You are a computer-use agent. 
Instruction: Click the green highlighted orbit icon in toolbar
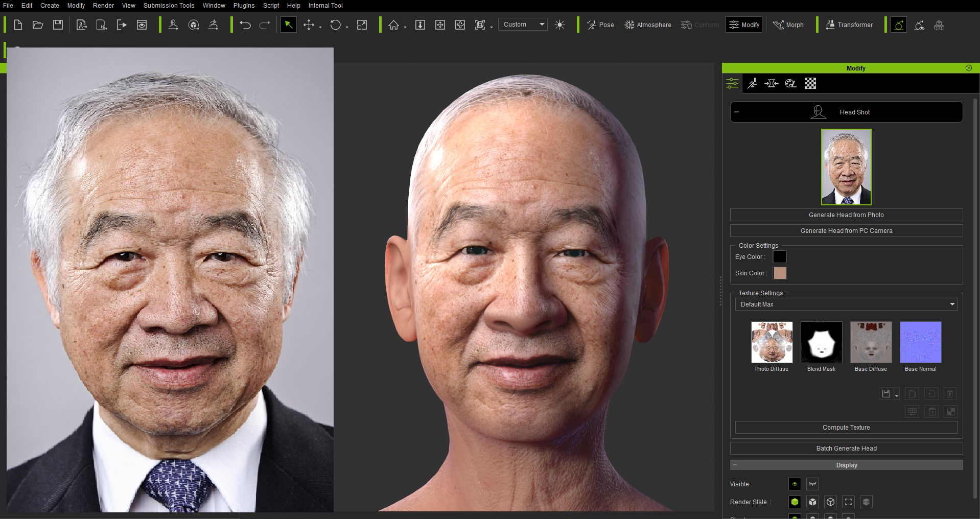click(899, 25)
